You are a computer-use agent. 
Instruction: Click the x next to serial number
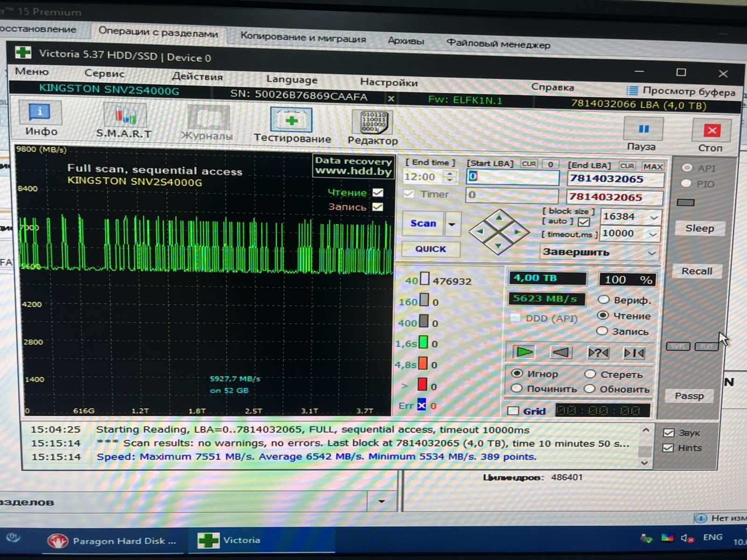[x=391, y=98]
